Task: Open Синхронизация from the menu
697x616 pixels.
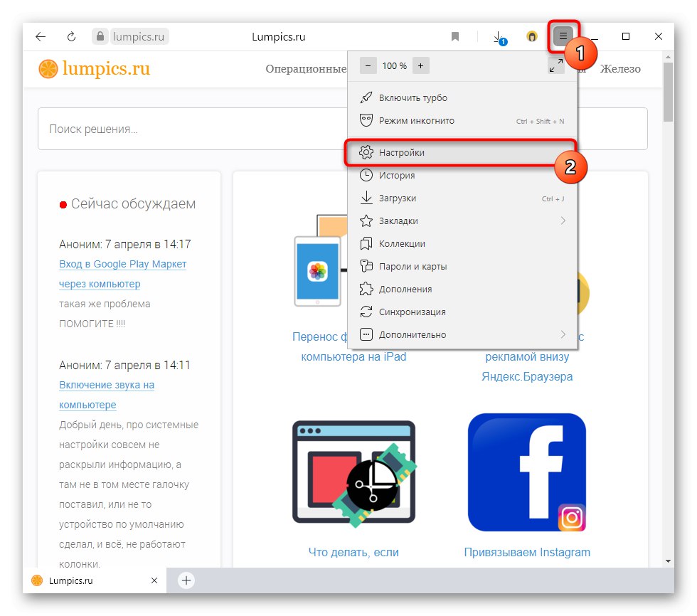Action: click(x=462, y=312)
